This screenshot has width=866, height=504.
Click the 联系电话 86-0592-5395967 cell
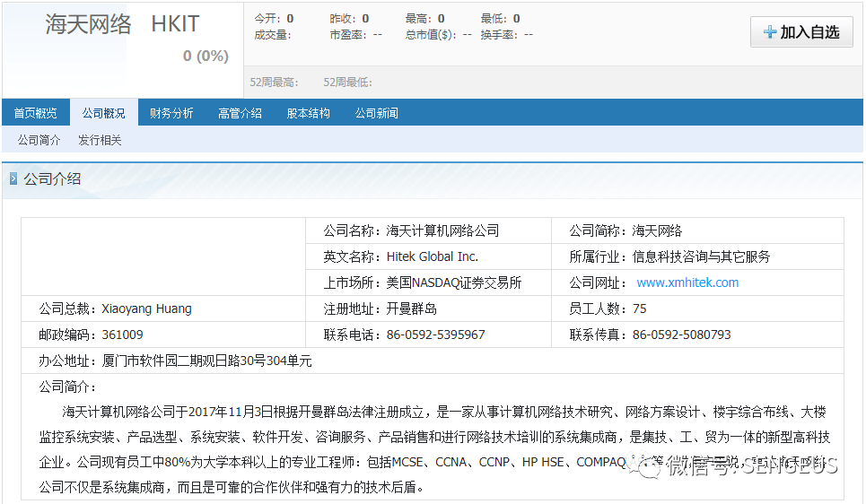[x=429, y=335]
